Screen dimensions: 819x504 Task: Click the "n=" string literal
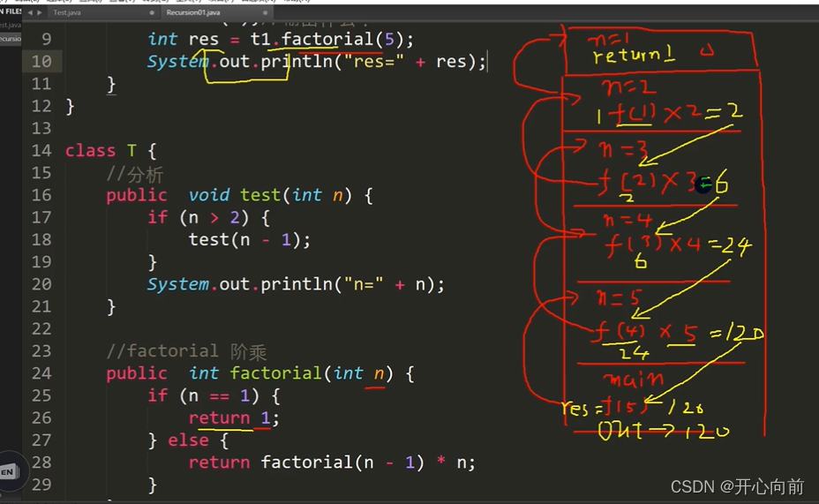[x=364, y=284]
